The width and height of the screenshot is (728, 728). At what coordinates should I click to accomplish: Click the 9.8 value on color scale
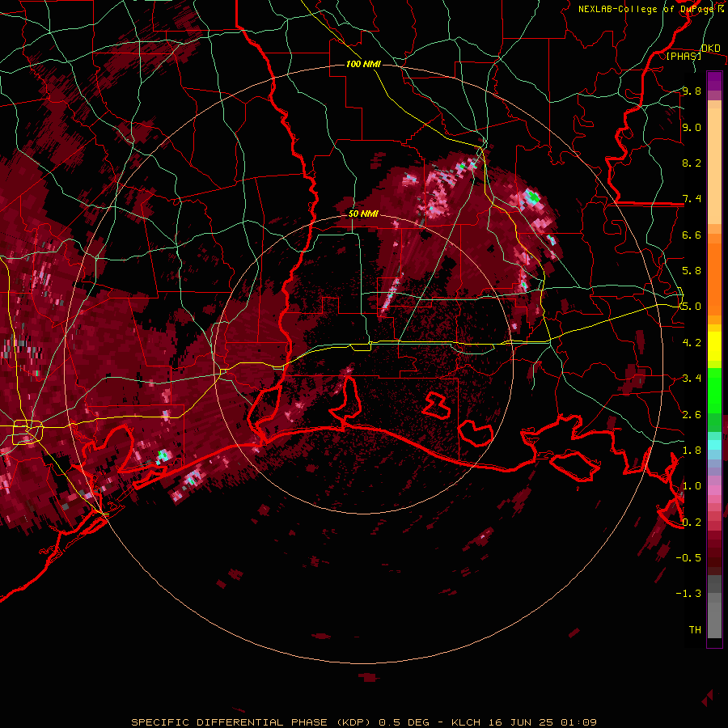[x=692, y=91]
